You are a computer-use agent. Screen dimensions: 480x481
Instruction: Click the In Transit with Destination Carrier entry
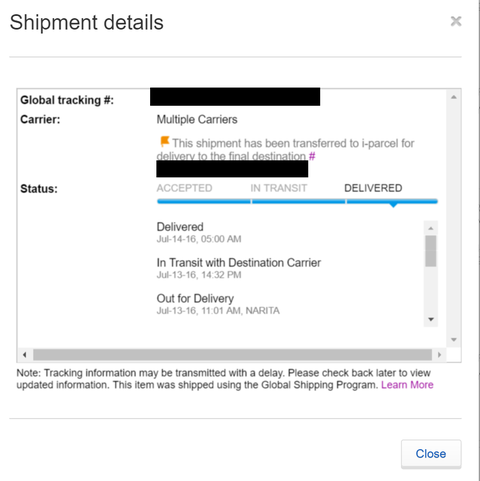[x=239, y=268]
